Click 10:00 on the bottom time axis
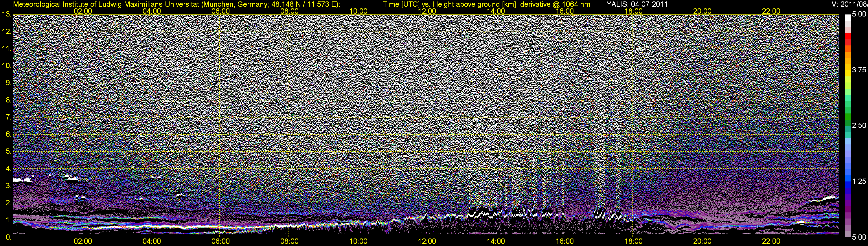Screen dimensions: 868x246 point(358,242)
